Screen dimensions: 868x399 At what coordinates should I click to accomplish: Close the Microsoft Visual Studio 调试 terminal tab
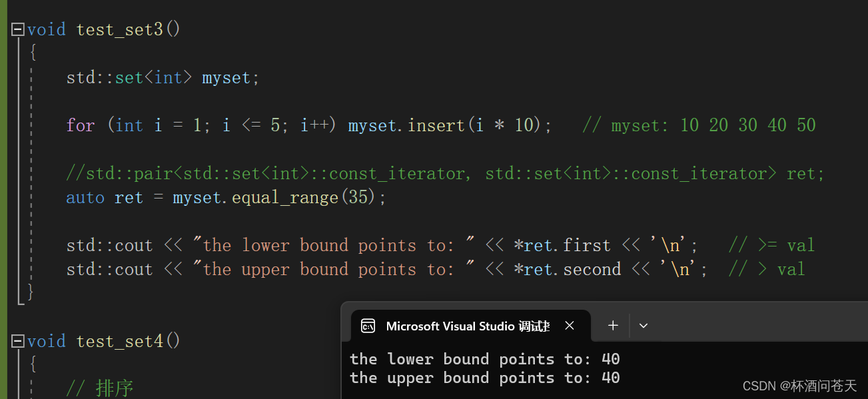570,326
